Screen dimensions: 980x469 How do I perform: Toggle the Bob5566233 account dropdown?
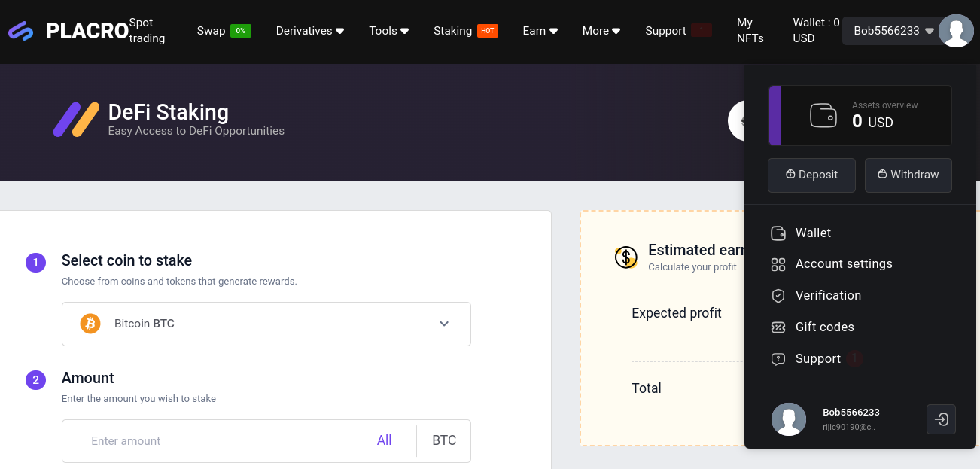click(893, 31)
